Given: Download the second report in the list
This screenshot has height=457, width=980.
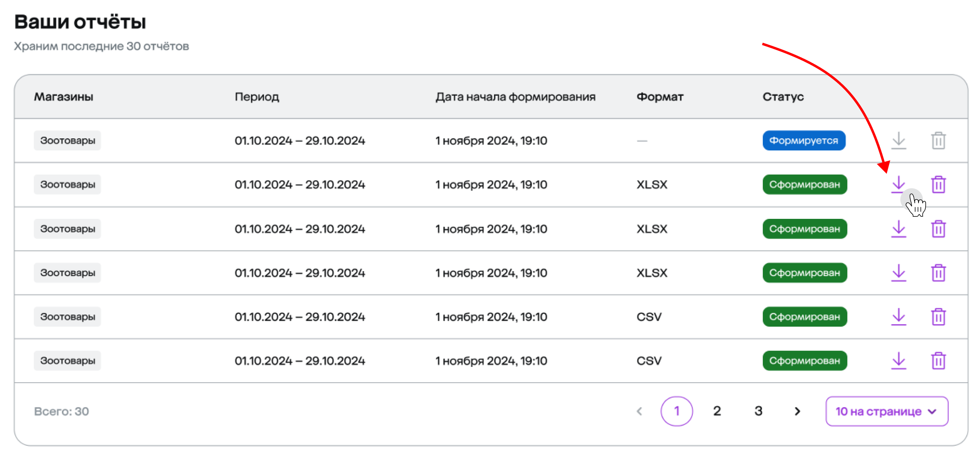Looking at the screenshot, I should [898, 184].
